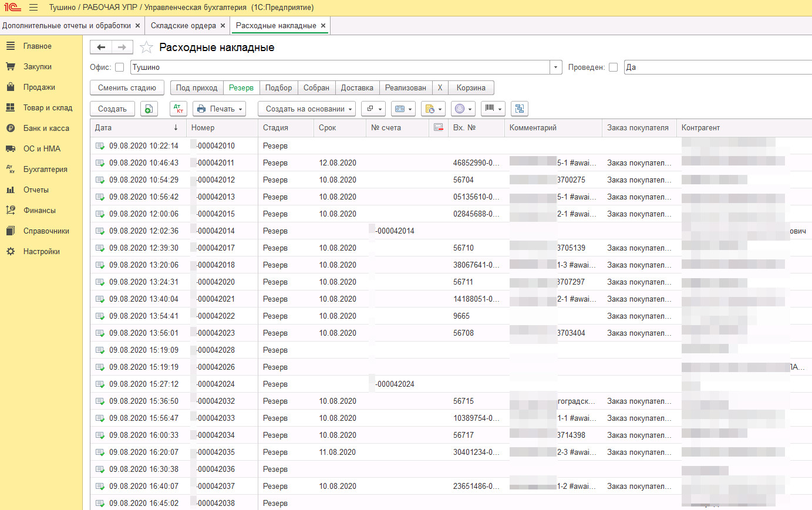The height and width of the screenshot is (510, 812).
Task: Click the Сменить стадию button
Action: tap(127, 87)
